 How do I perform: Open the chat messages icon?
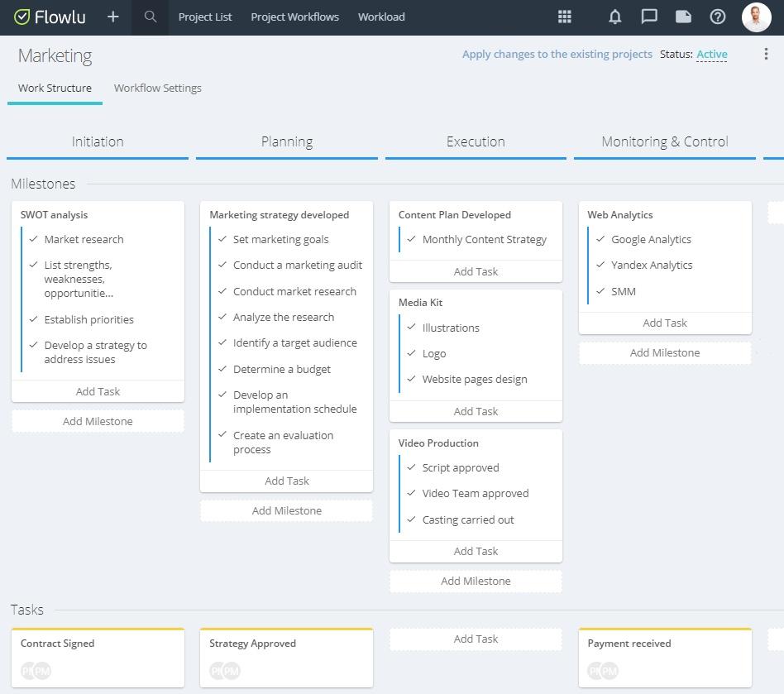[649, 17]
